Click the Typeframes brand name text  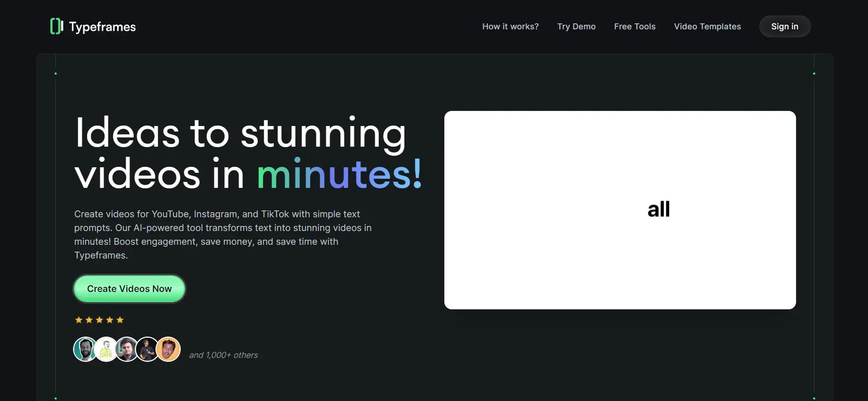(102, 27)
